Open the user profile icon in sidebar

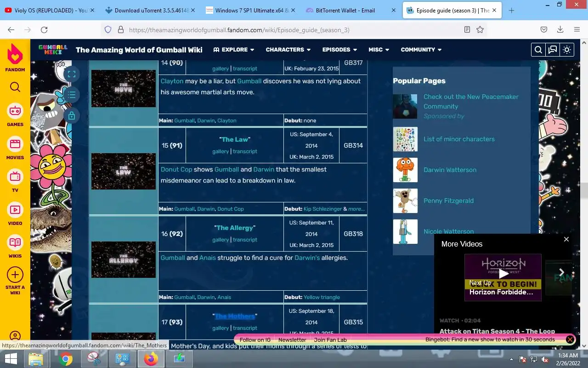[15, 336]
